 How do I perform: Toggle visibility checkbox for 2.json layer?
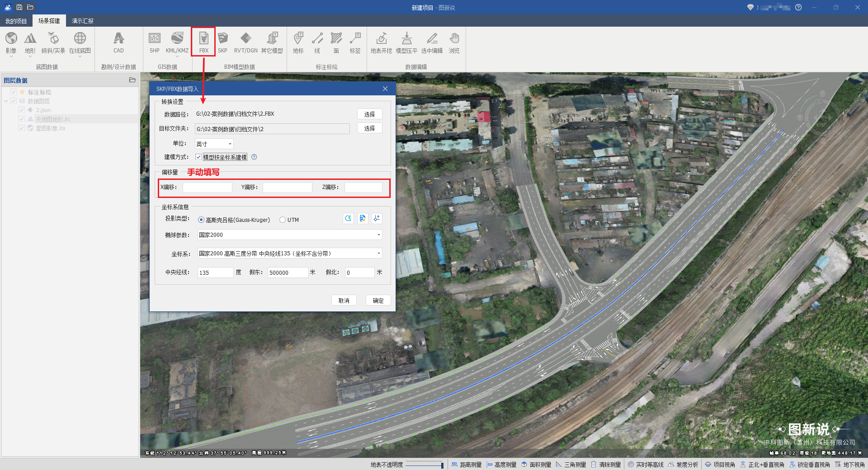click(x=22, y=110)
